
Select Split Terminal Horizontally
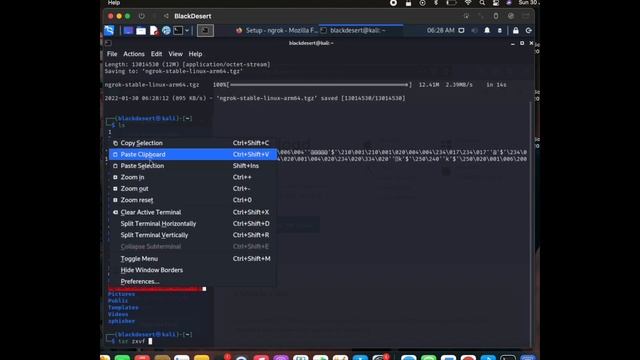(x=192, y=224)
